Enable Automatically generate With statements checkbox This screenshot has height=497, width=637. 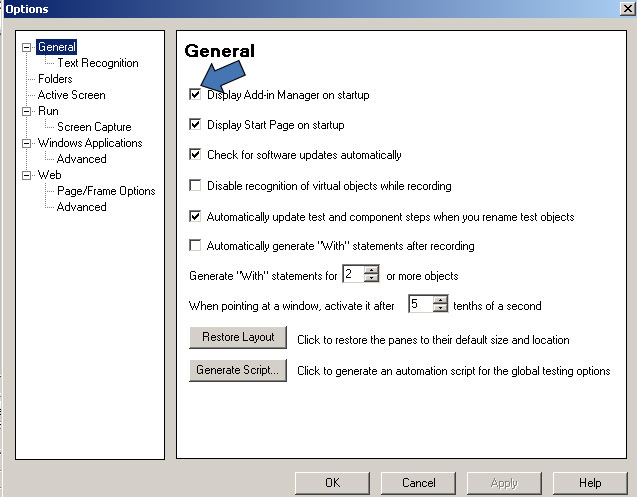click(x=195, y=245)
